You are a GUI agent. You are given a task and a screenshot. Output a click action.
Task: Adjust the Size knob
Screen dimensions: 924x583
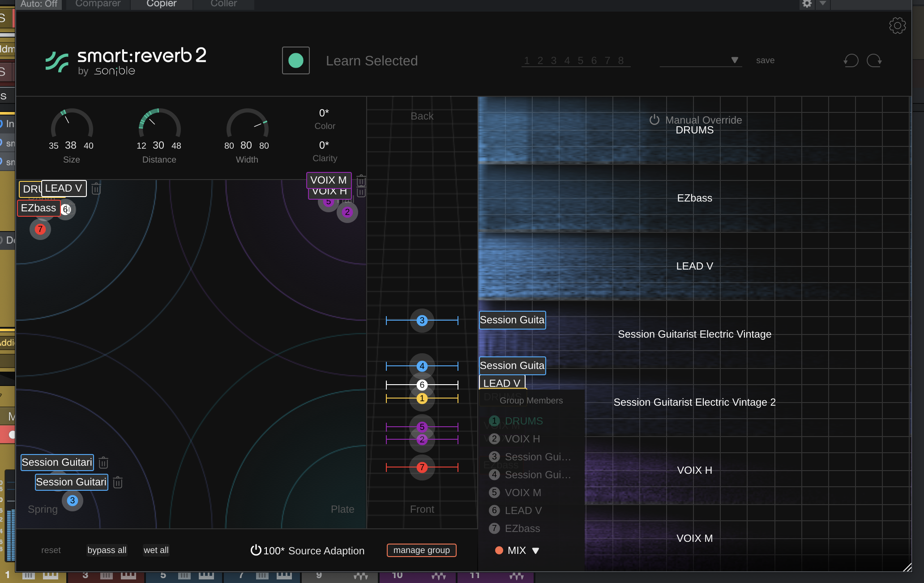72,128
